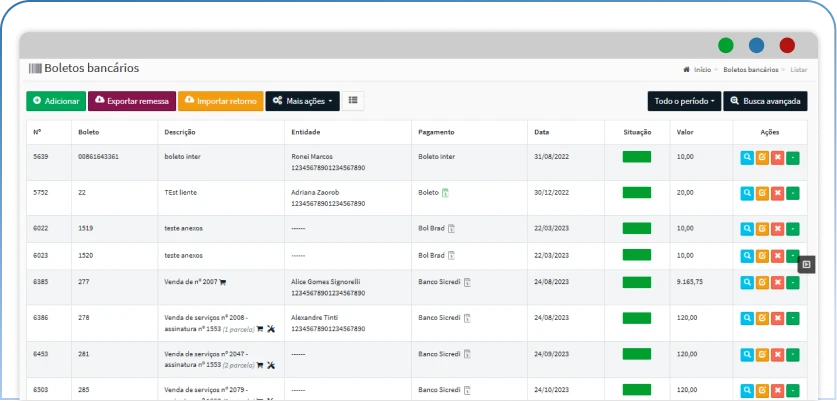Viewport: 837px width, 401px height.
Task: Open Boletos bancários breadcrumb link
Action: (750, 70)
